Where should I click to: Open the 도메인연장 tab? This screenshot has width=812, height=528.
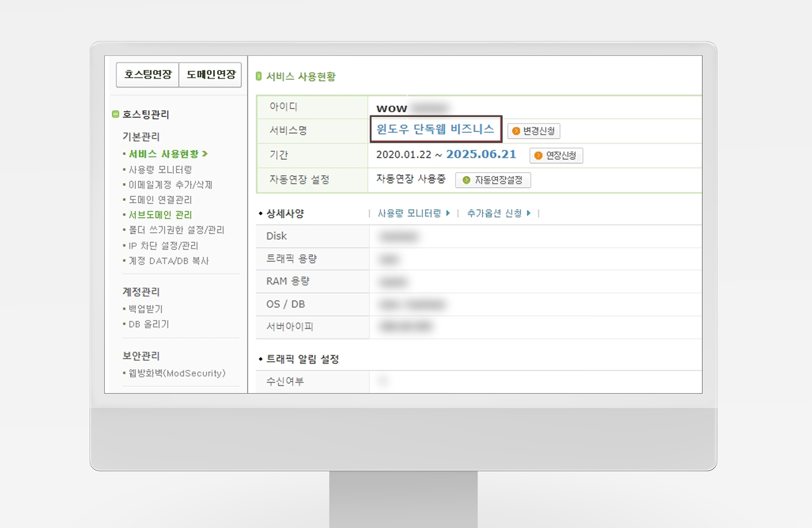click(x=211, y=75)
